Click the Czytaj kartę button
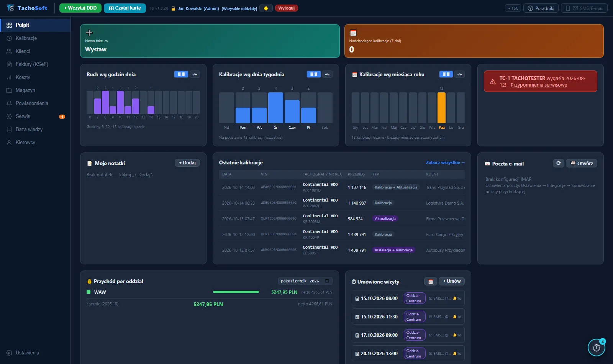 125,8
